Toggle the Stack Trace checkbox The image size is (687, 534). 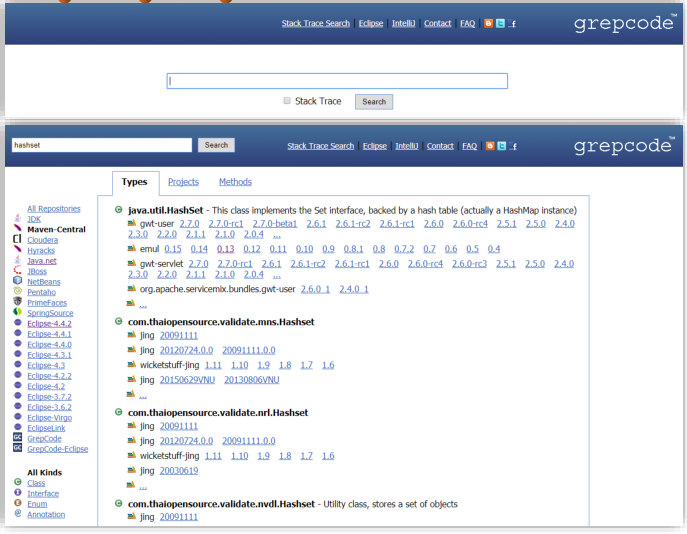point(287,101)
